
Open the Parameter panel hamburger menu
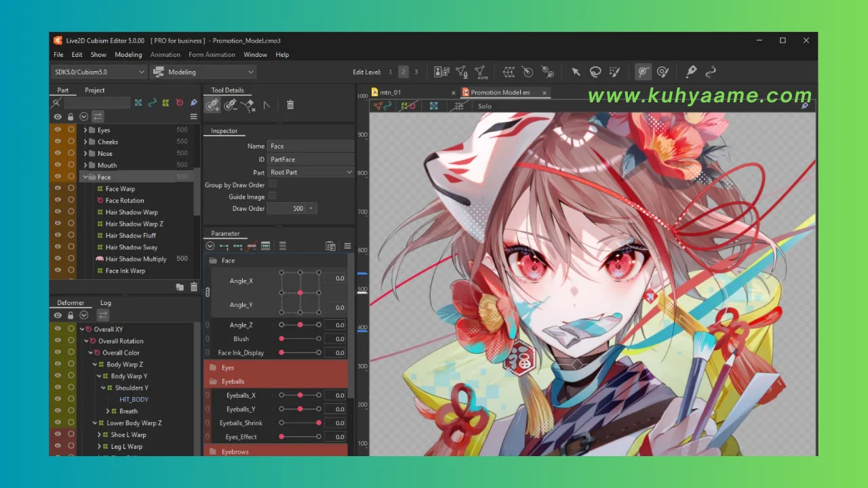coord(347,246)
